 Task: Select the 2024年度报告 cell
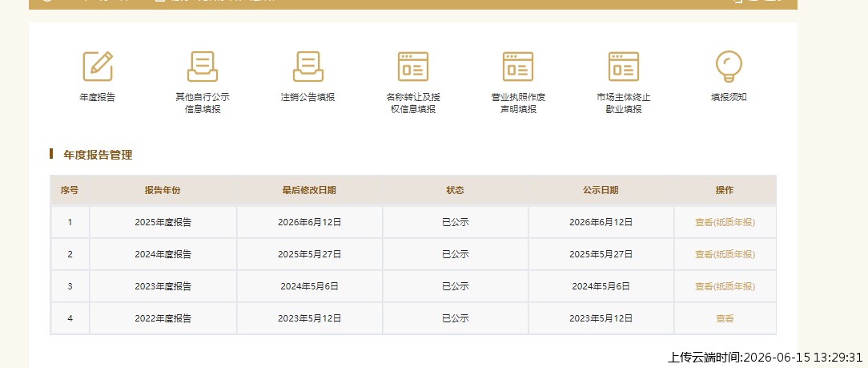tap(163, 254)
